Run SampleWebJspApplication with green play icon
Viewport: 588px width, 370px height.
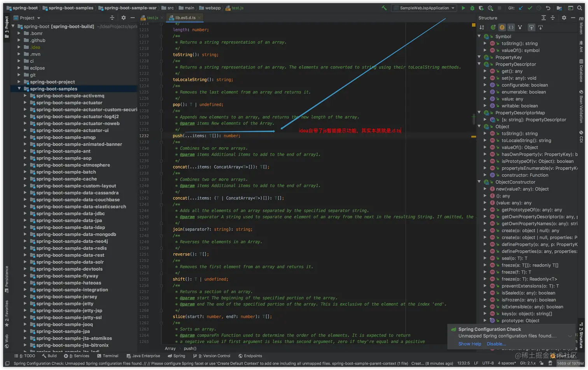click(463, 8)
